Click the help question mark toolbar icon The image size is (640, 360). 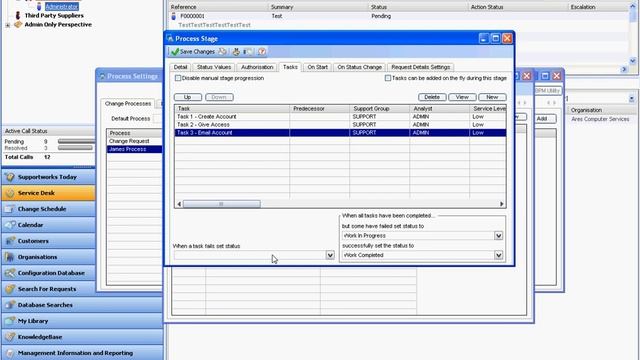262,52
